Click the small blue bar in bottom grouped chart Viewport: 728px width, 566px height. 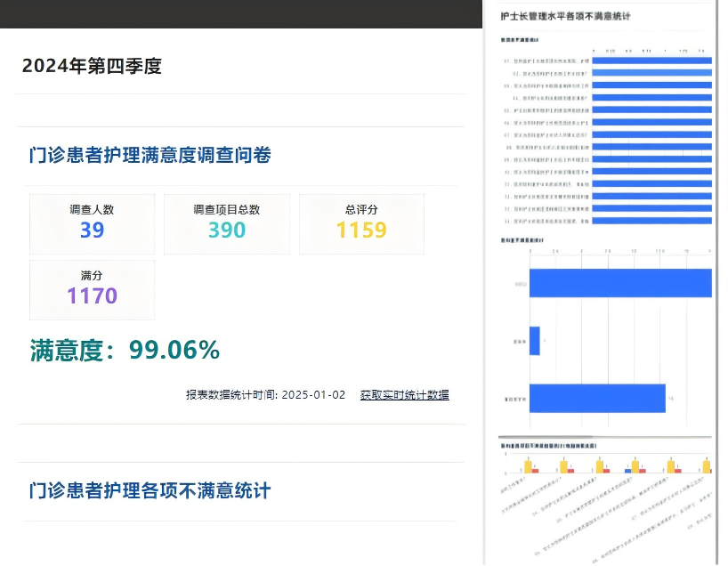[x=627, y=470]
